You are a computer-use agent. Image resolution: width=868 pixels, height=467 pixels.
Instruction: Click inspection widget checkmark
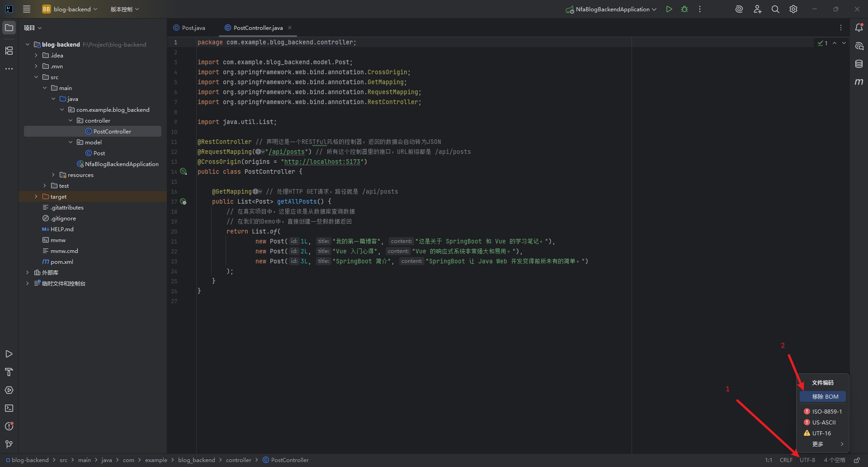(822, 43)
